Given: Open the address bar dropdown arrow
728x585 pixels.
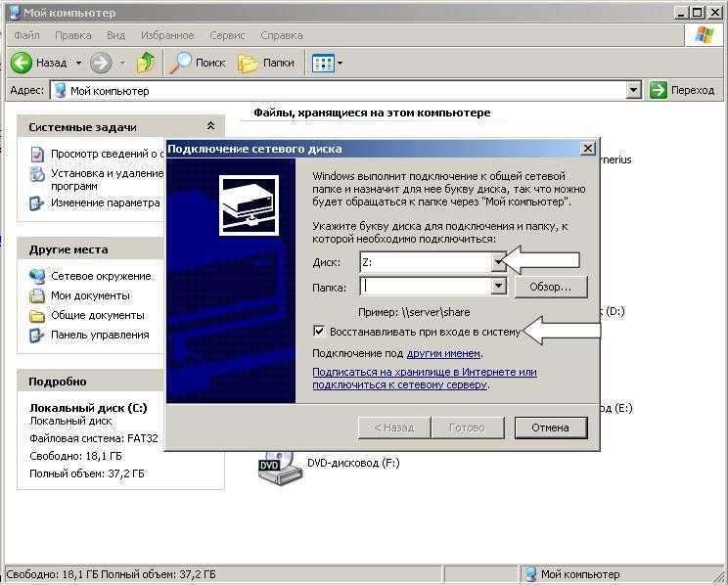Looking at the screenshot, I should click(x=634, y=90).
